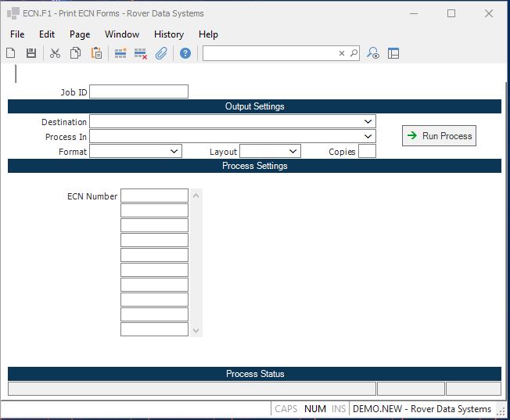The width and height of the screenshot is (510, 420).
Task: Click the Paste clipboard icon
Action: point(96,53)
